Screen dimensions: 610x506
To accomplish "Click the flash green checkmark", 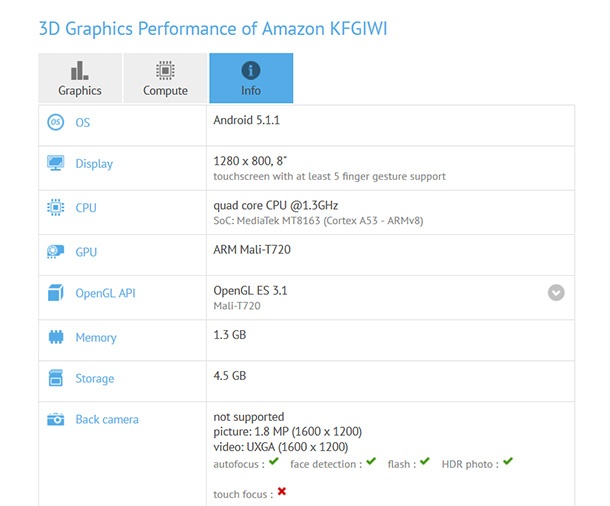I will 425,462.
